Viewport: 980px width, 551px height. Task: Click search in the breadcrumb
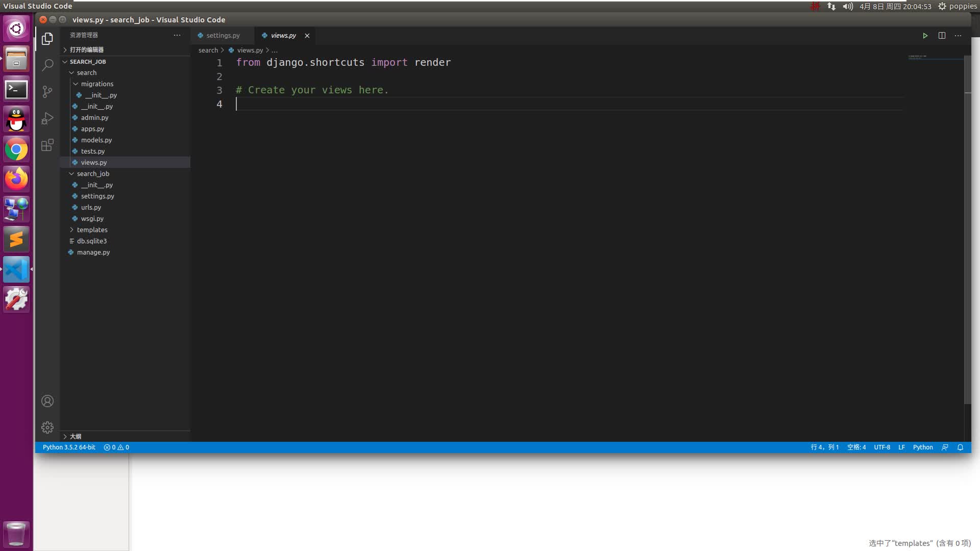tap(208, 51)
